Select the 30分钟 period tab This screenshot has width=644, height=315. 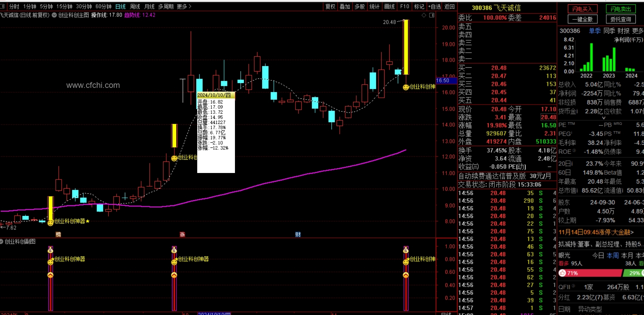click(x=84, y=6)
